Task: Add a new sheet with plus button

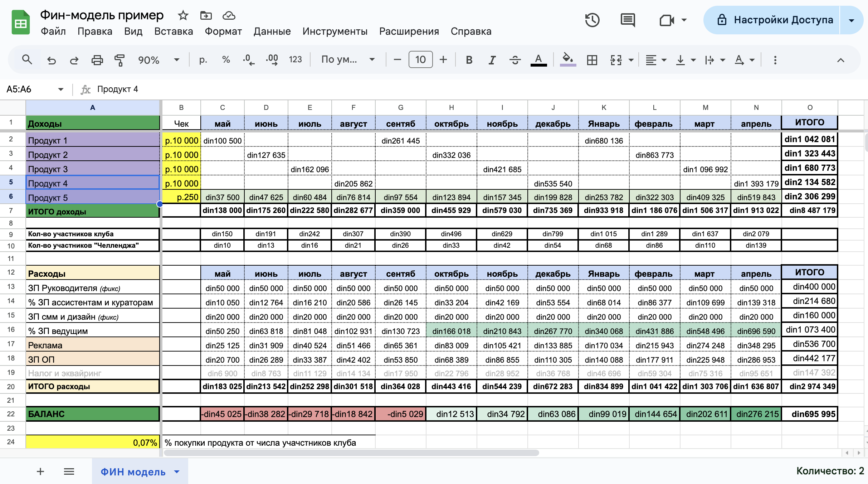Action: (40, 471)
